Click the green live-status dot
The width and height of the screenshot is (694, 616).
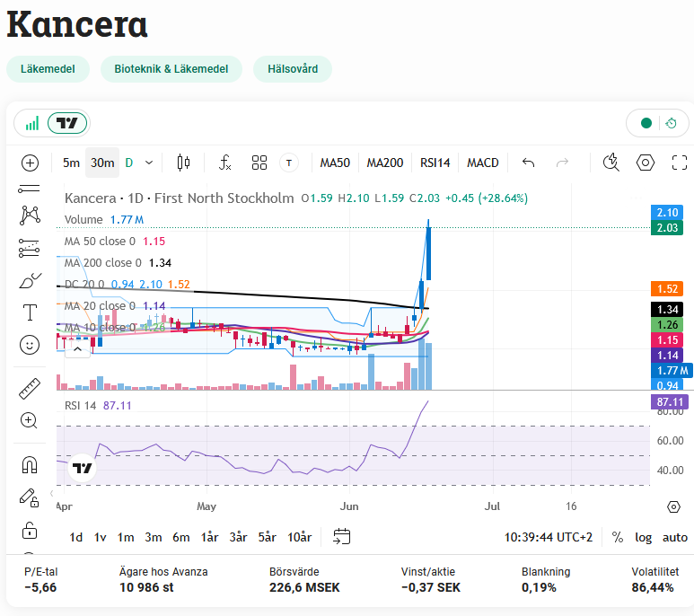646,123
